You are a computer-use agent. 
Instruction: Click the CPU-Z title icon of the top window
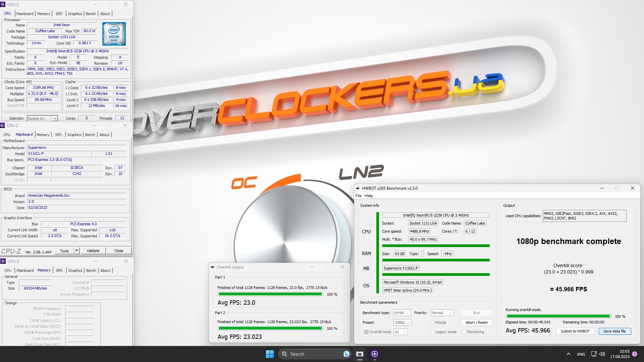click(x=3, y=4)
